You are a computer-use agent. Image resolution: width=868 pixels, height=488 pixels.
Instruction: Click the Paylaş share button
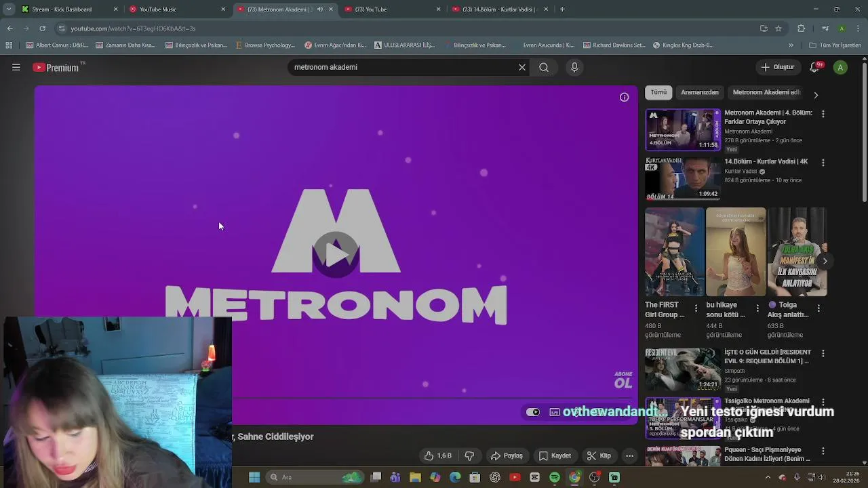tap(507, 455)
